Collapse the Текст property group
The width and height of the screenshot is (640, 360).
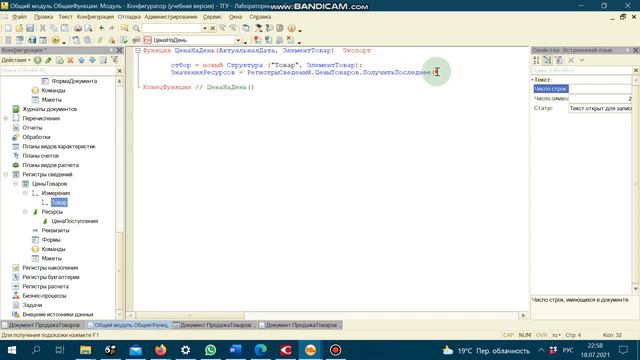click(x=532, y=80)
